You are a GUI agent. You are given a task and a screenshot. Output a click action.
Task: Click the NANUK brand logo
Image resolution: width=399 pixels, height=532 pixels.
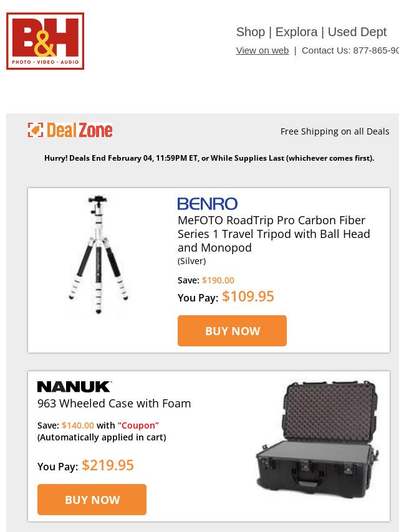coord(74,387)
